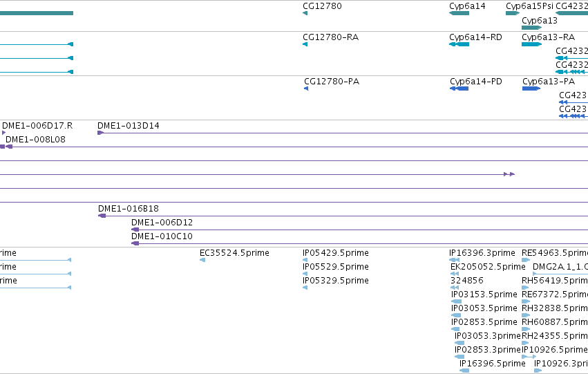Click the RH60887.5prime EST label

555,323
